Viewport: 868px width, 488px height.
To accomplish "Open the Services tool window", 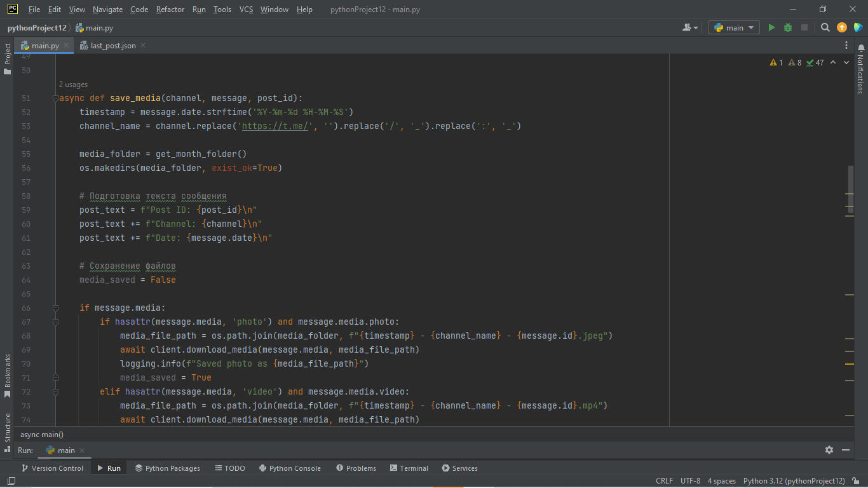I will point(459,468).
